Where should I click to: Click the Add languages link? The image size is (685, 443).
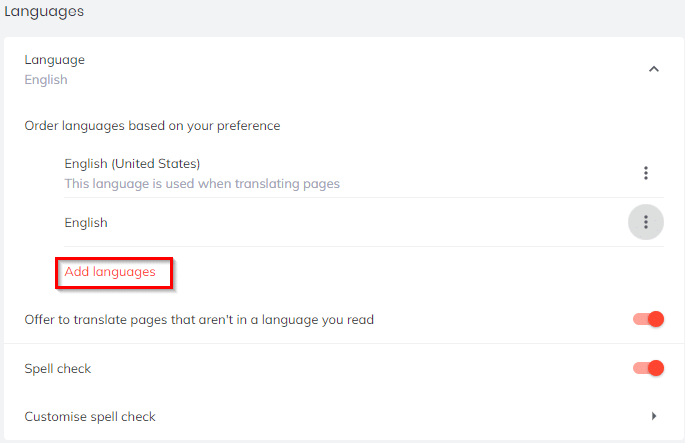click(x=110, y=272)
